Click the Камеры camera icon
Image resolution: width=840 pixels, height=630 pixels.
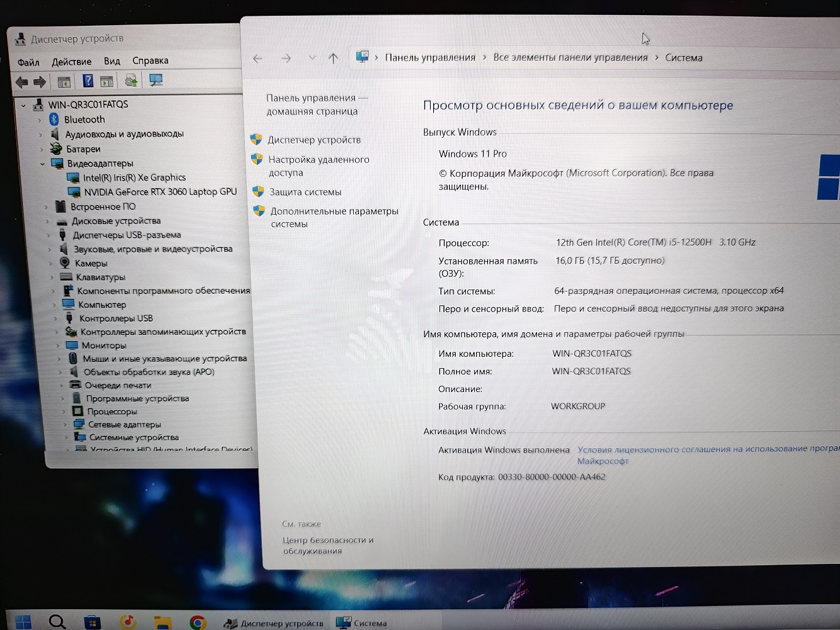coord(65,262)
